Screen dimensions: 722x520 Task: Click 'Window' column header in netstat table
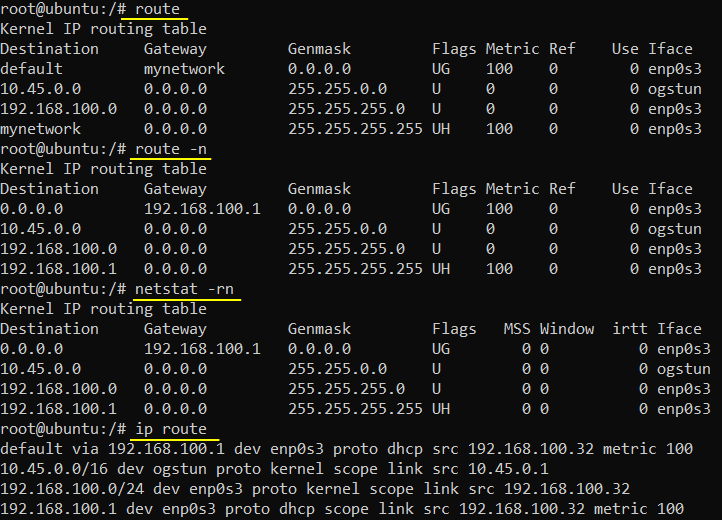tap(567, 329)
